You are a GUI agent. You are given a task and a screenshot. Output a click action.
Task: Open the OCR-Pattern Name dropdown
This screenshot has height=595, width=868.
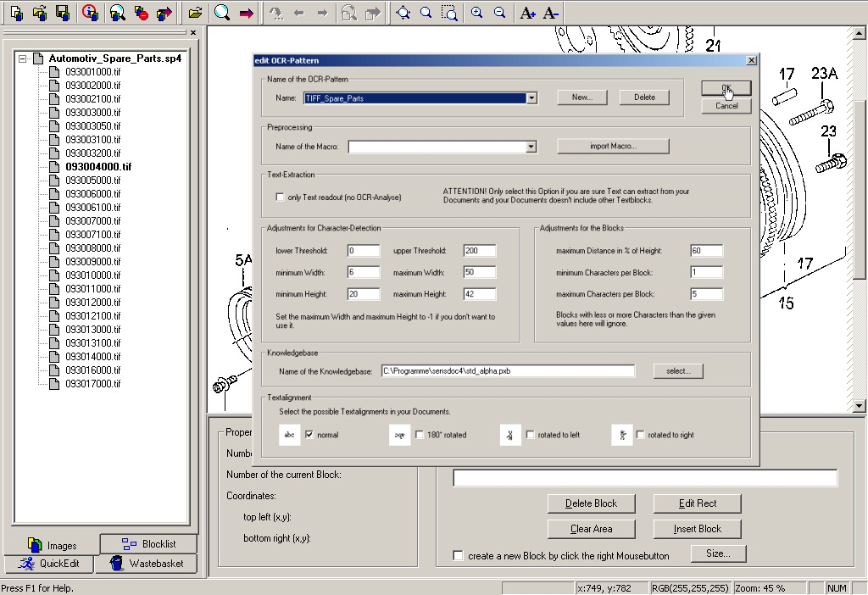coord(531,98)
